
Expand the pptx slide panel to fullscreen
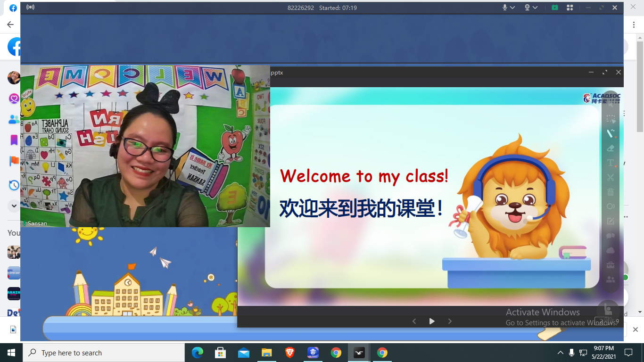point(605,72)
